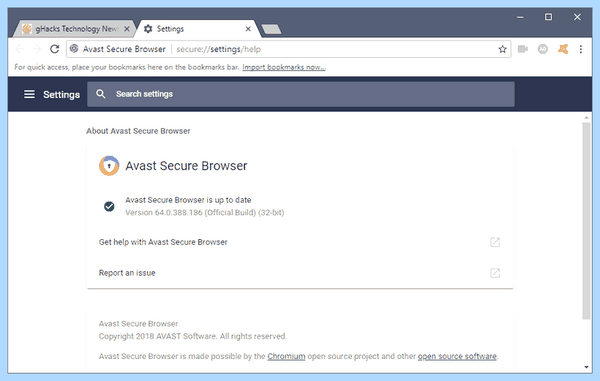Image resolution: width=600 pixels, height=381 pixels.
Task: Click About Avast Secure Browser heading
Action: [x=138, y=131]
